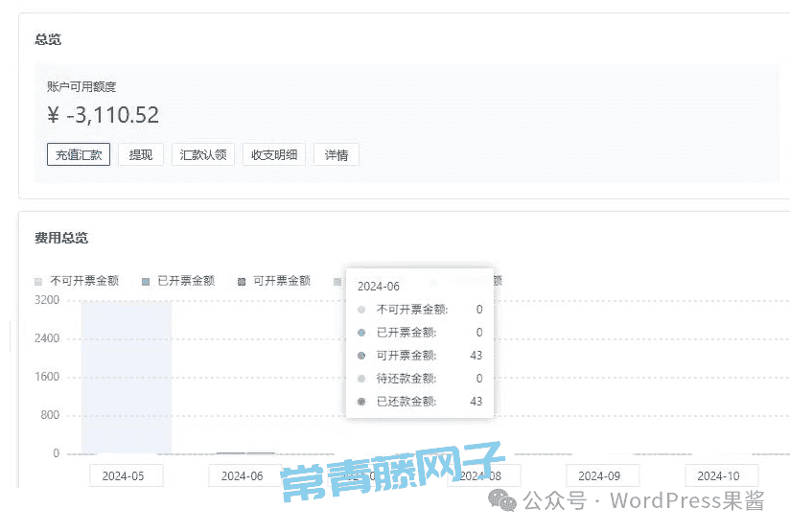
Task: Click the tall 2024-05 chart bar
Action: pyautogui.click(x=127, y=378)
